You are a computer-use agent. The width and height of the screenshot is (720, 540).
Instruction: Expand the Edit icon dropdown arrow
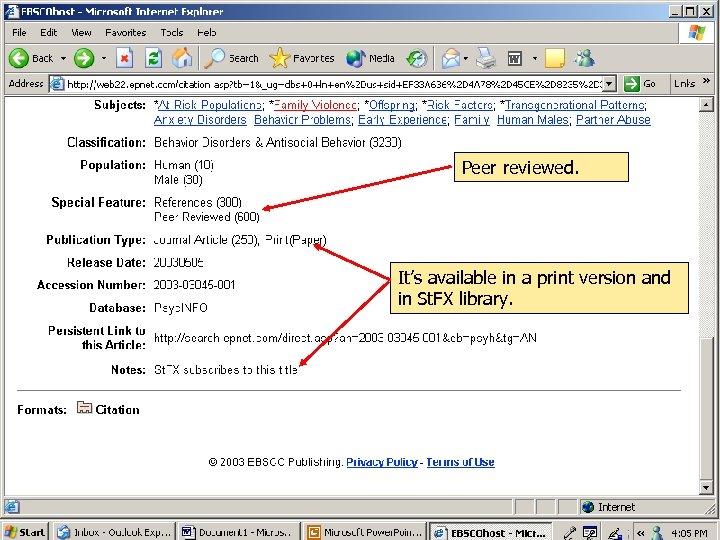pos(534,58)
